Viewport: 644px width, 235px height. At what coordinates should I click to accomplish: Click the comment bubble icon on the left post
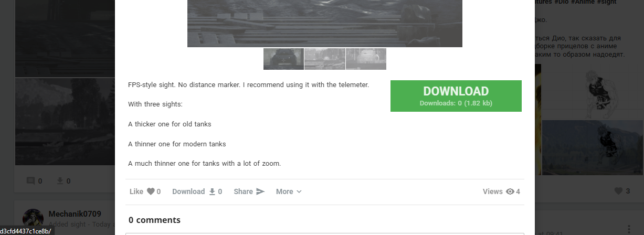(31, 181)
